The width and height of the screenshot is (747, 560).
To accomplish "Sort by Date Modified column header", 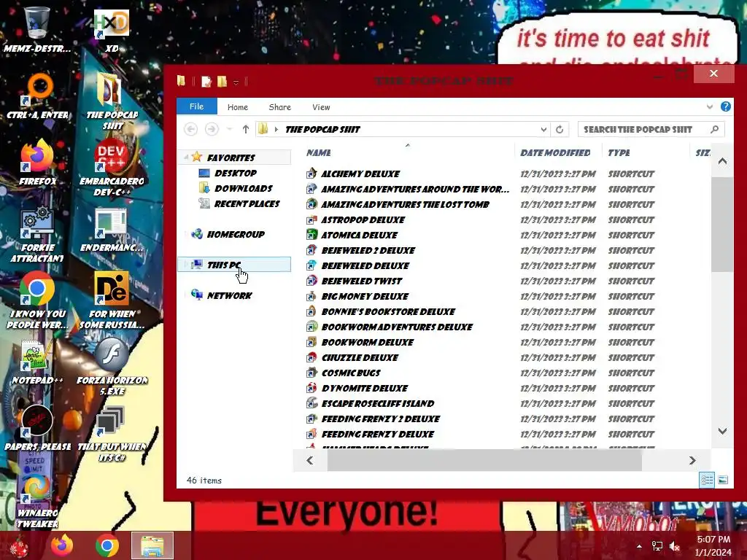I will click(558, 152).
